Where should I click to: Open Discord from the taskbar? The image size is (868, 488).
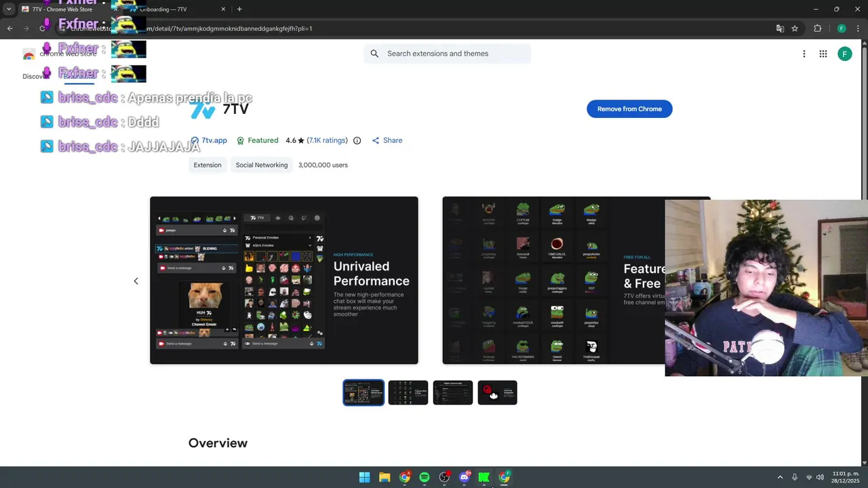coord(465,477)
